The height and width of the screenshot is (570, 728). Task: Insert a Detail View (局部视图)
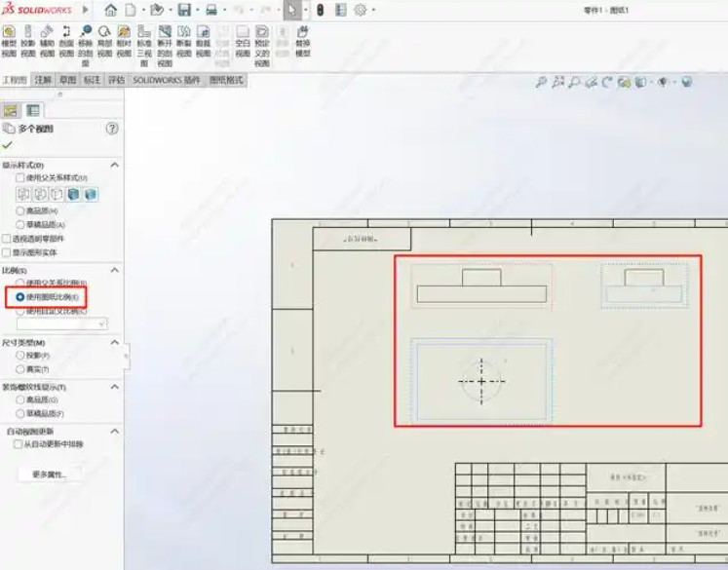pos(105,42)
